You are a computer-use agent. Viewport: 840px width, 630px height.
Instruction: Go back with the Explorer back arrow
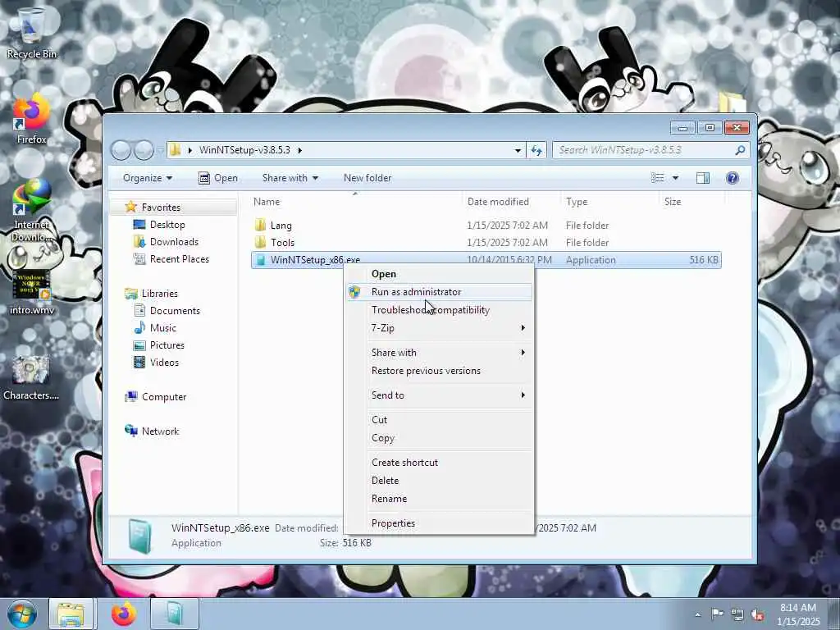click(x=121, y=150)
